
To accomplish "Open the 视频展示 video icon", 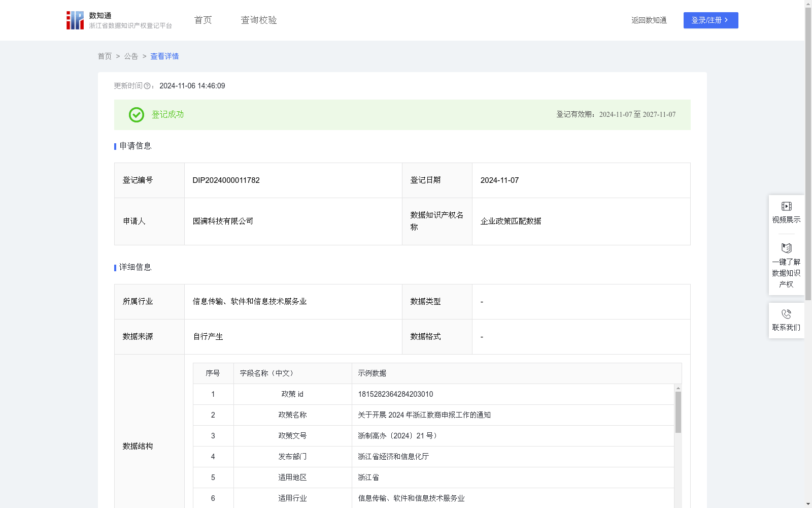I will [x=786, y=206].
